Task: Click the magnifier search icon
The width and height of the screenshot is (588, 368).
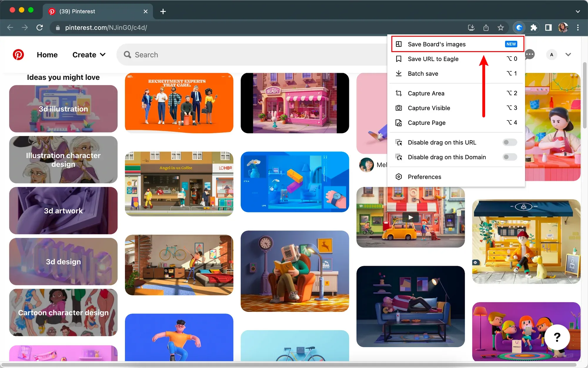Action: (127, 55)
